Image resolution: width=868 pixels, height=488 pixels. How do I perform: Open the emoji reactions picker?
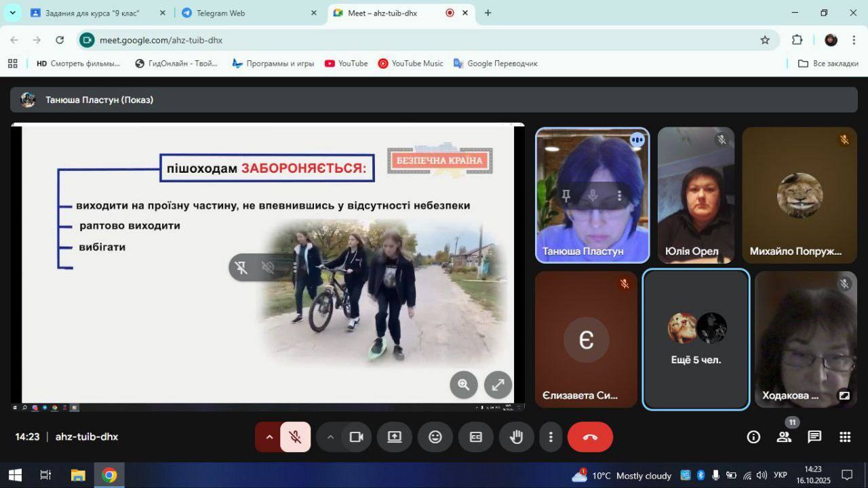[435, 437]
